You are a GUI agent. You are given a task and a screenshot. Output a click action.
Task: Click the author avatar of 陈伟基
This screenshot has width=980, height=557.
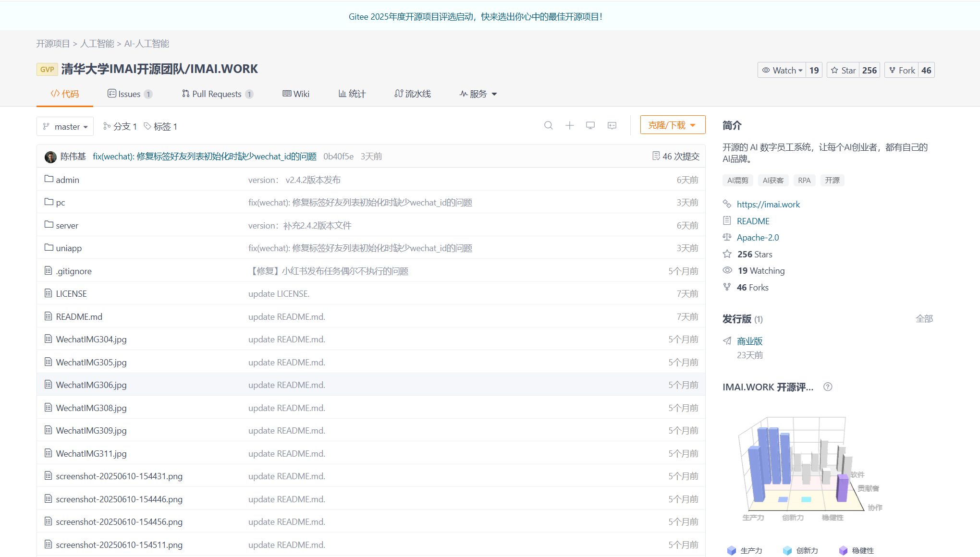coord(50,157)
